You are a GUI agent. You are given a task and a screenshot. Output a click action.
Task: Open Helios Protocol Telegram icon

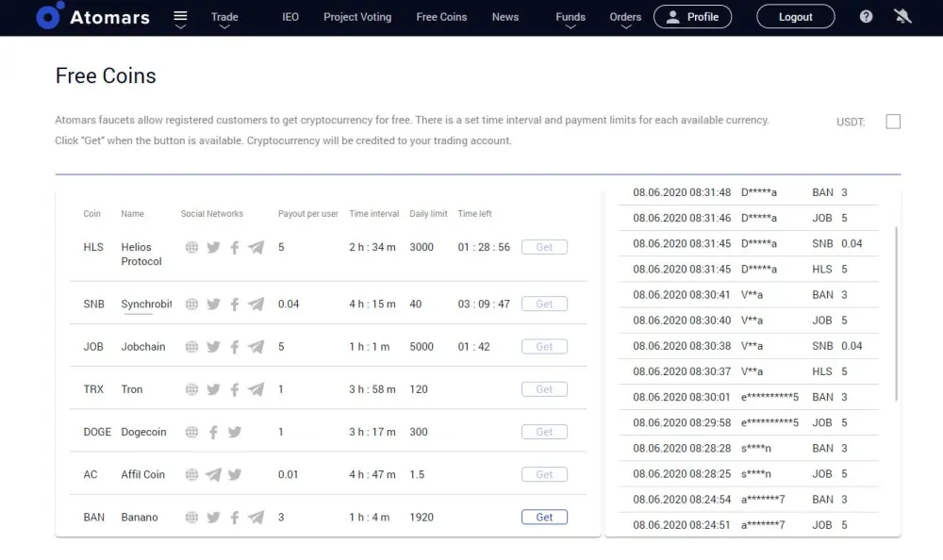coord(256,247)
